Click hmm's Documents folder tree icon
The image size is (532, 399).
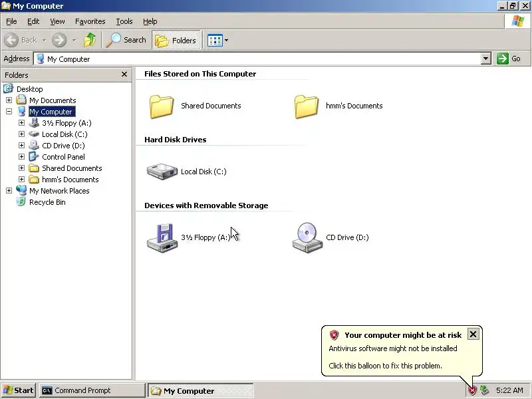(x=34, y=179)
